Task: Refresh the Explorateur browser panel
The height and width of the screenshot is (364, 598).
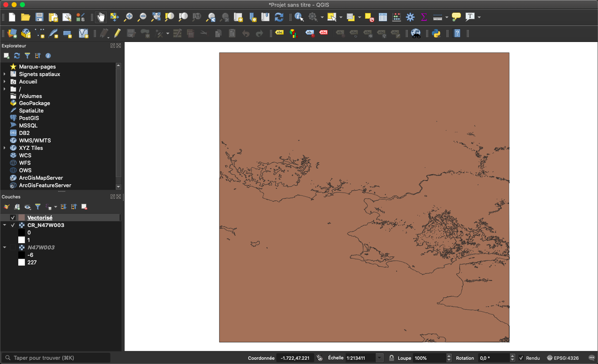Action: point(17,56)
